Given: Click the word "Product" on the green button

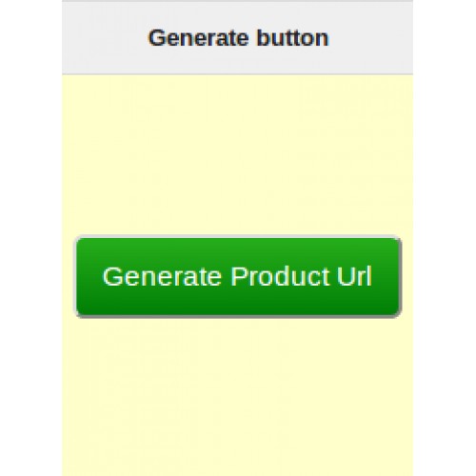Looking at the screenshot, I should [281, 276].
